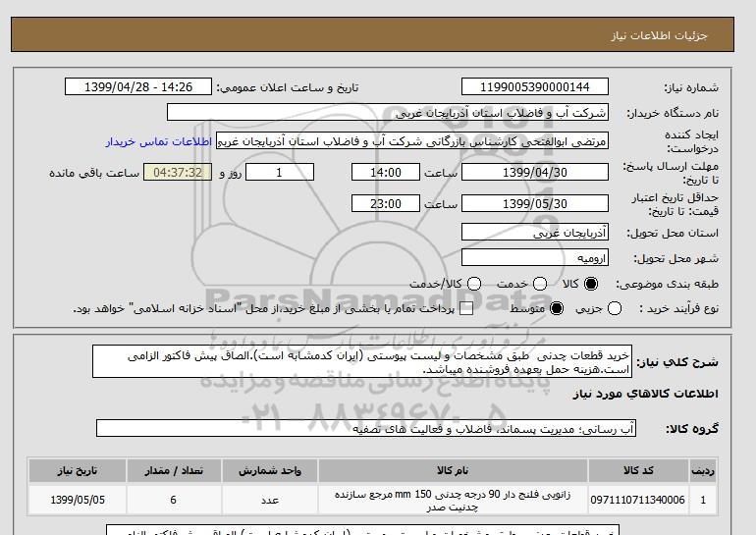
Task: Click unit cell عدد
Action: [270, 501]
